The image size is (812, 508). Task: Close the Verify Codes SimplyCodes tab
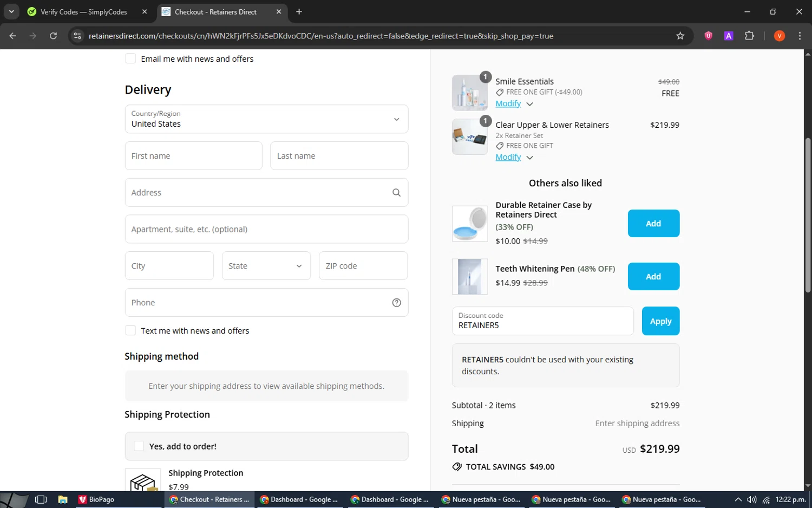tap(145, 11)
